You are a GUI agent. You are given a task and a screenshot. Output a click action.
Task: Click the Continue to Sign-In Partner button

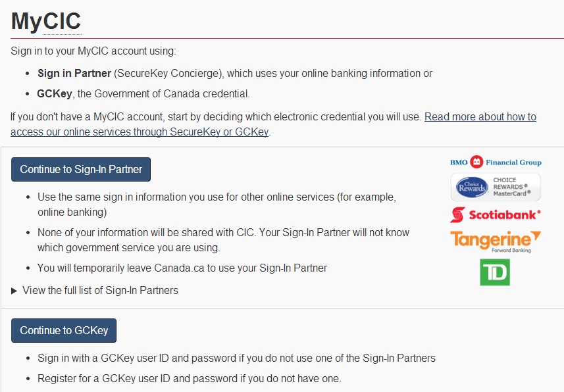click(x=81, y=170)
